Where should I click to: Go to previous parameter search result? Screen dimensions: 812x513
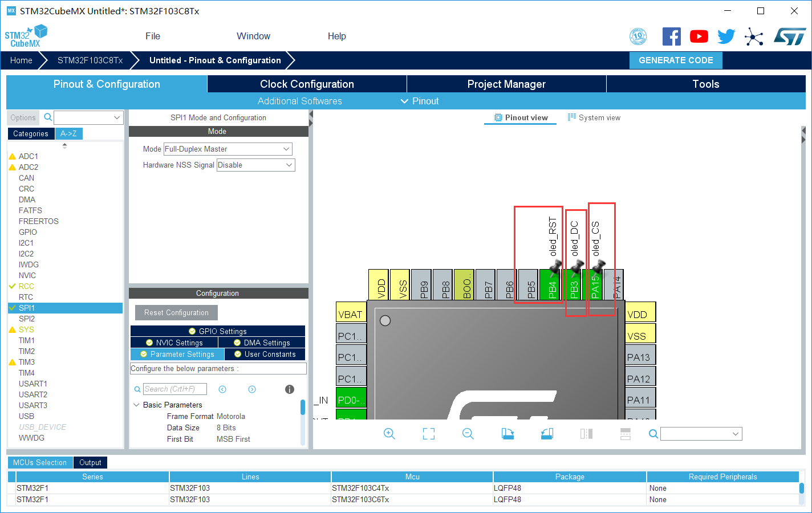coord(222,389)
